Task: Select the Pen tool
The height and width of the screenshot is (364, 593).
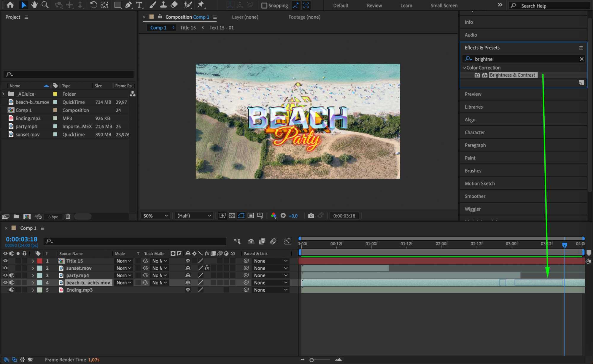Action: tap(128, 5)
